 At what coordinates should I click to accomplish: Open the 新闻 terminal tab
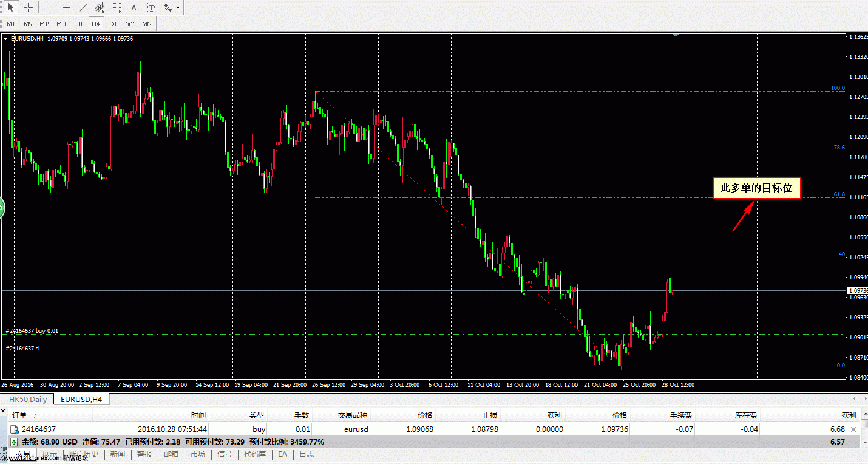pyautogui.click(x=118, y=454)
